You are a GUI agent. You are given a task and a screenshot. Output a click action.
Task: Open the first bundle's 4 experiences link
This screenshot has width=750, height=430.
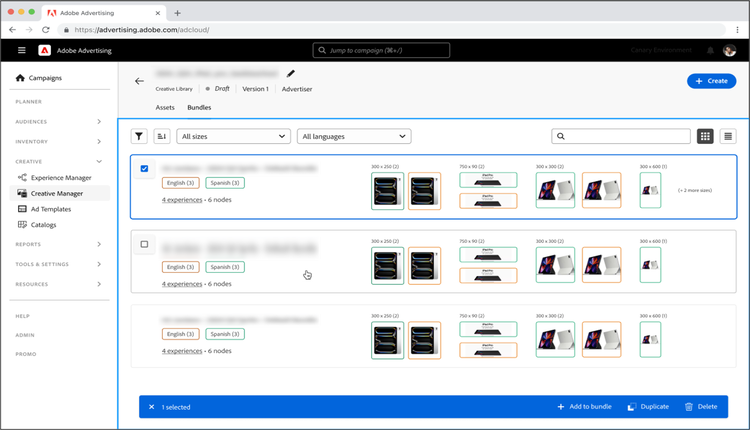182,200
